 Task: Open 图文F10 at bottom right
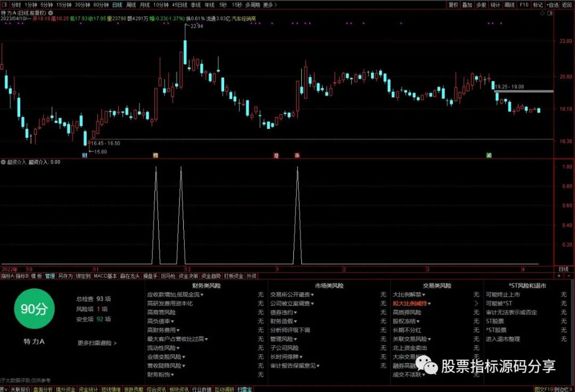coord(544,389)
